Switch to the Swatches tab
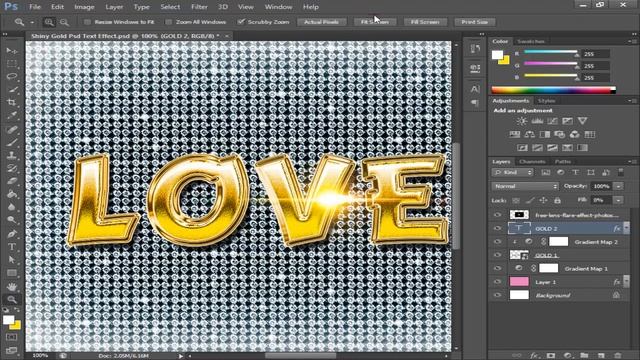Image resolution: width=640 pixels, height=360 pixels. (x=531, y=41)
